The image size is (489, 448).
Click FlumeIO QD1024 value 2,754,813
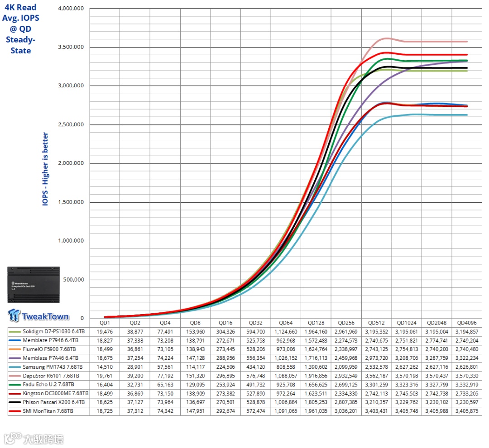pos(407,349)
